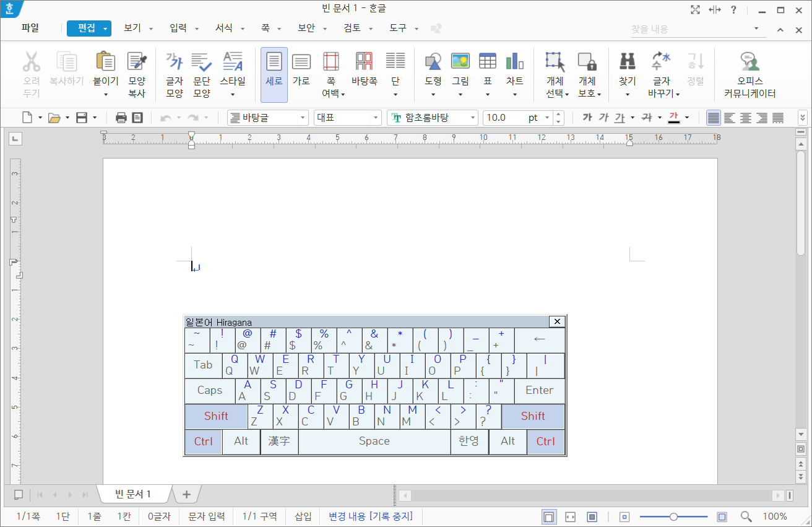Create a new document with the blank page icon

(x=27, y=118)
